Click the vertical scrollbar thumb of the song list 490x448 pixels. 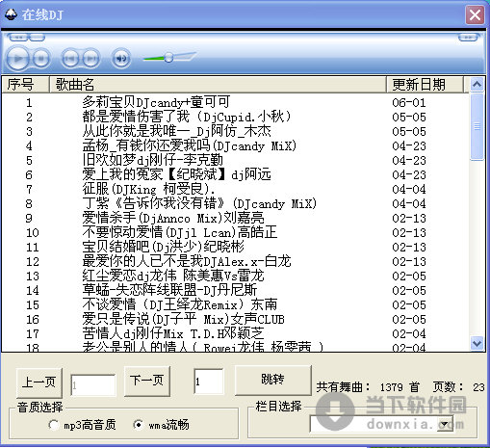[x=477, y=126]
